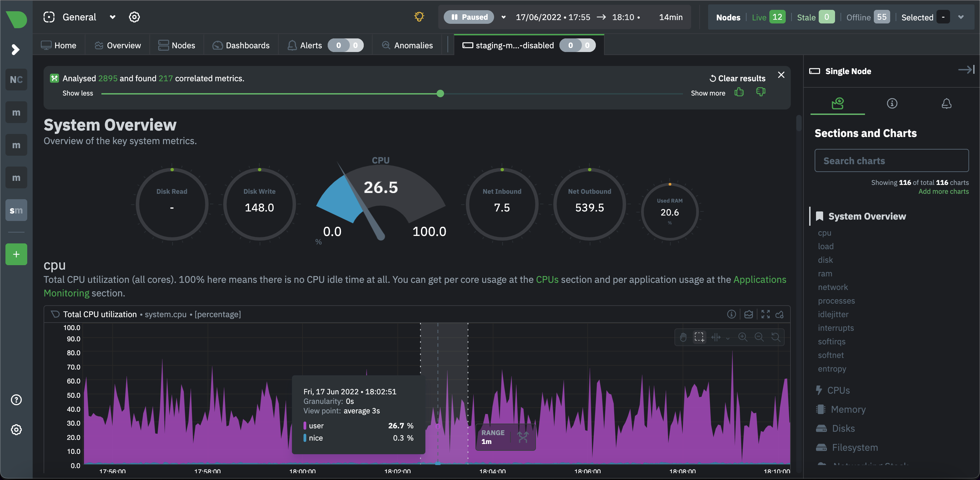Expand the Nodes selector chevron
The width and height of the screenshot is (980, 480).
[x=961, y=17]
